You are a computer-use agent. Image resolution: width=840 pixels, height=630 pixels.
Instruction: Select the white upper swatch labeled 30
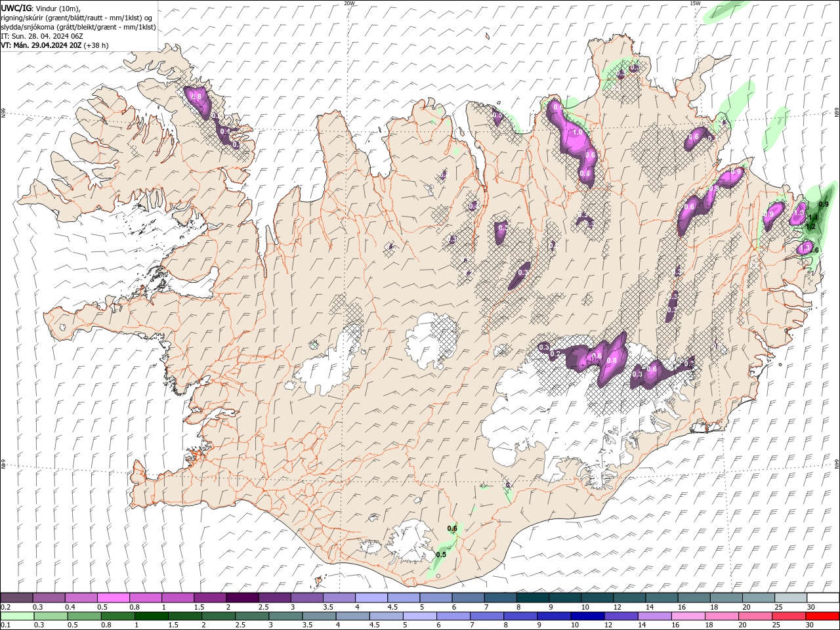pyautogui.click(x=822, y=598)
